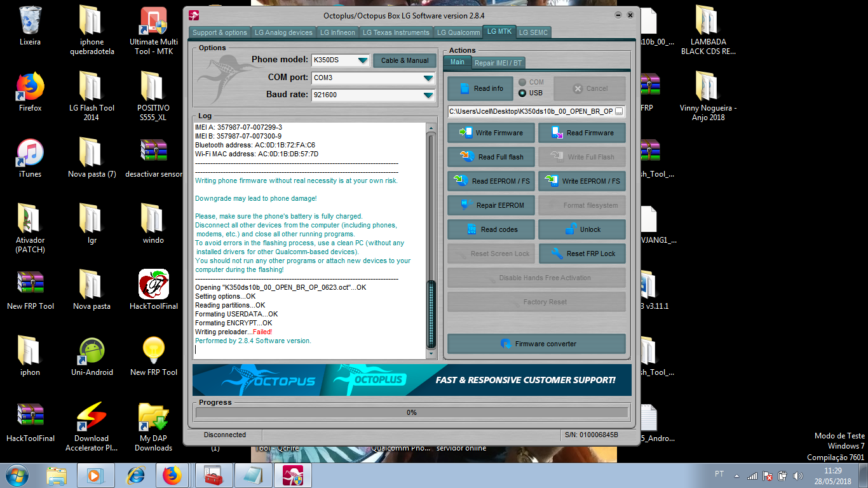
Task: Click the Repair EEPROM button
Action: [492, 205]
